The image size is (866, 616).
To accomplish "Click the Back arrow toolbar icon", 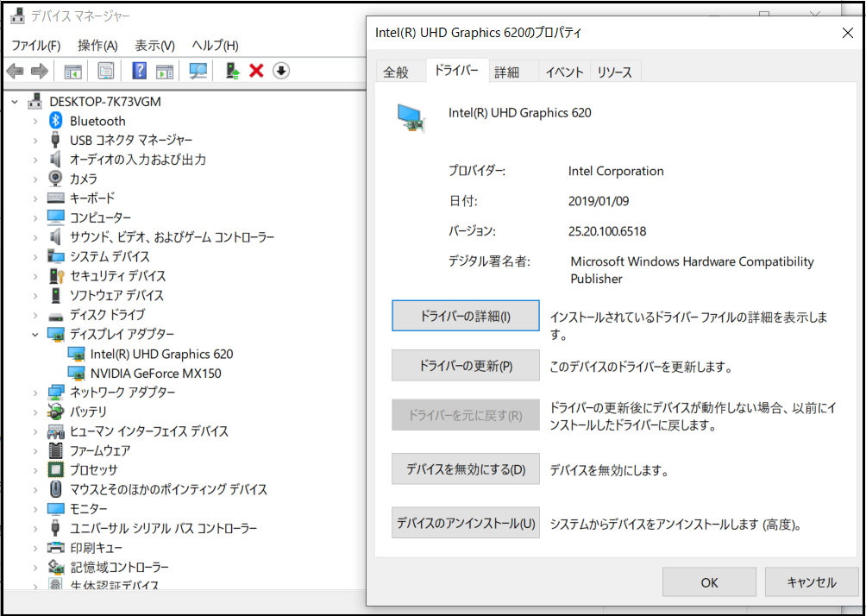I will (15, 71).
